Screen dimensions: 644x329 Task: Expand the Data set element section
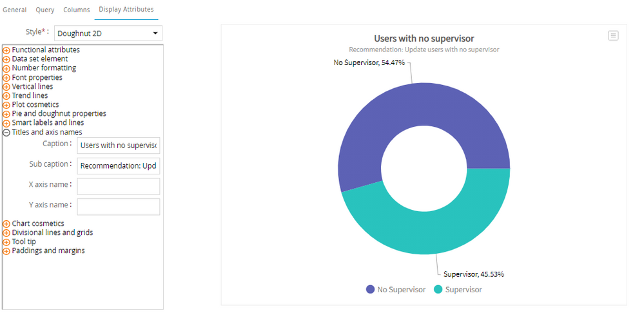[6, 59]
